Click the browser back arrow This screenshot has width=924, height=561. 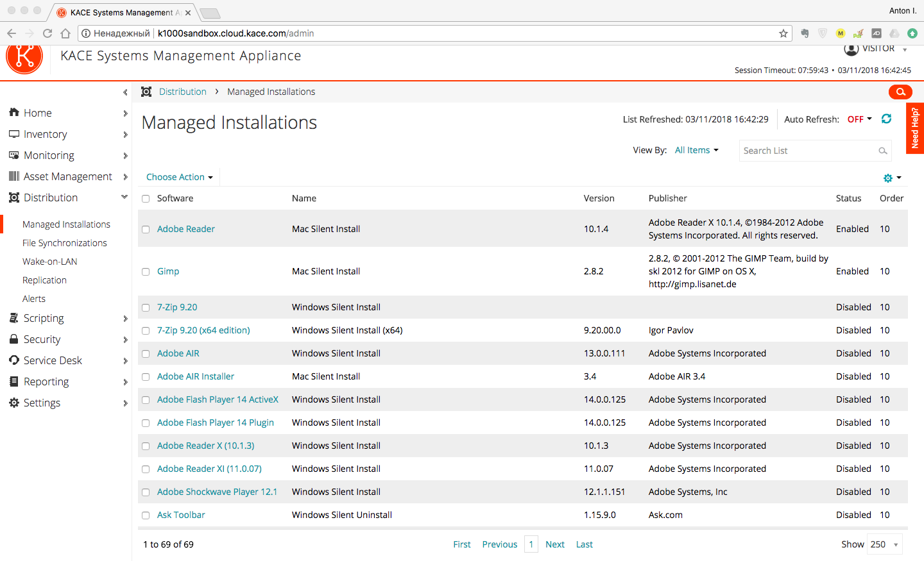point(12,33)
